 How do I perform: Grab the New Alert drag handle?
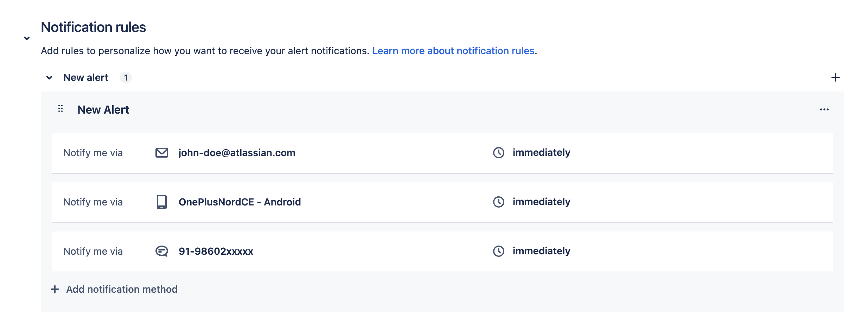(60, 108)
